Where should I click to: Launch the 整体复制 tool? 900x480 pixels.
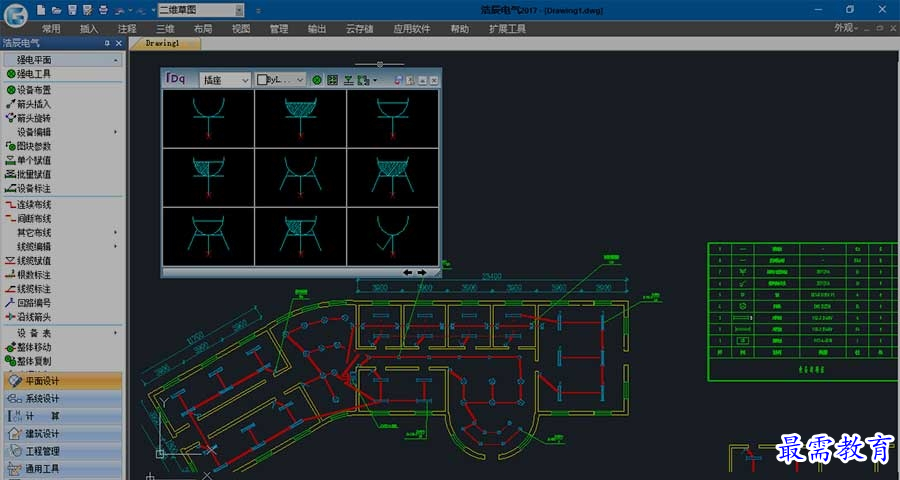pyautogui.click(x=28, y=361)
